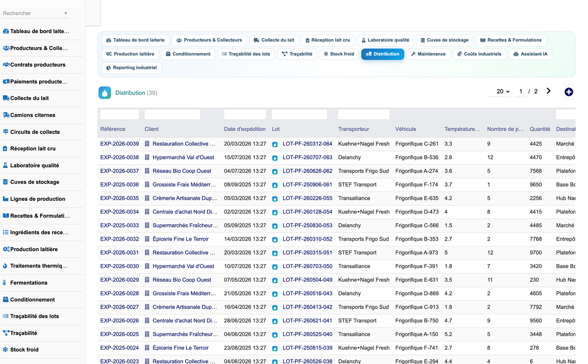
Task: Click the Paiements producteurs sidebar icon
Action: (x=6, y=82)
